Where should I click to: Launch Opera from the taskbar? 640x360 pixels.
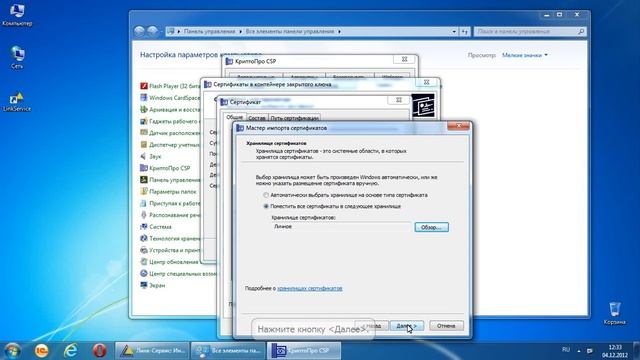coord(99,351)
